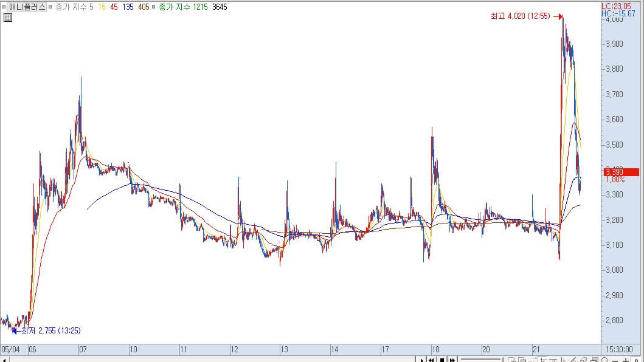The height and width of the screenshot is (362, 644).
Task: Fast-forward the chart replay
Action: [x=452, y=360]
